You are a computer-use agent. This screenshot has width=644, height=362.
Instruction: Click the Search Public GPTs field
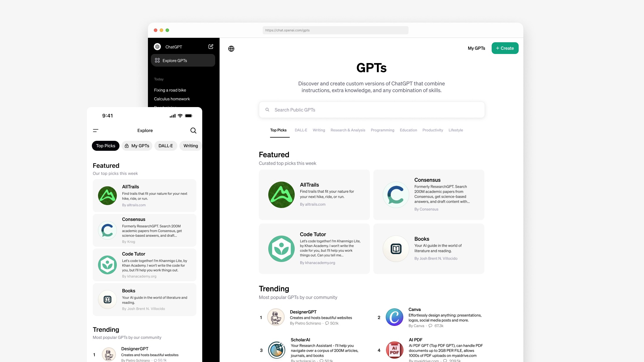(x=371, y=110)
